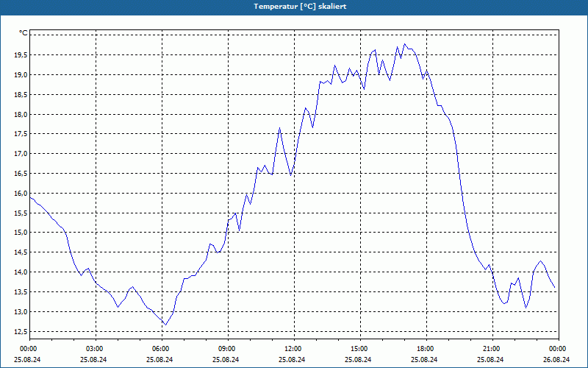Viewport: 588px width, 368px height.
Task: Click the 21:00 time axis label
Action: click(x=490, y=348)
